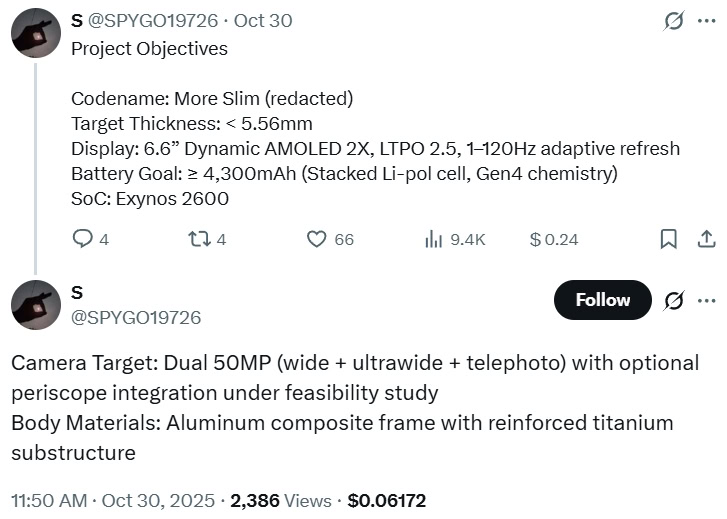
Task: Open the 11:50 AM timestamp link
Action: point(48,499)
